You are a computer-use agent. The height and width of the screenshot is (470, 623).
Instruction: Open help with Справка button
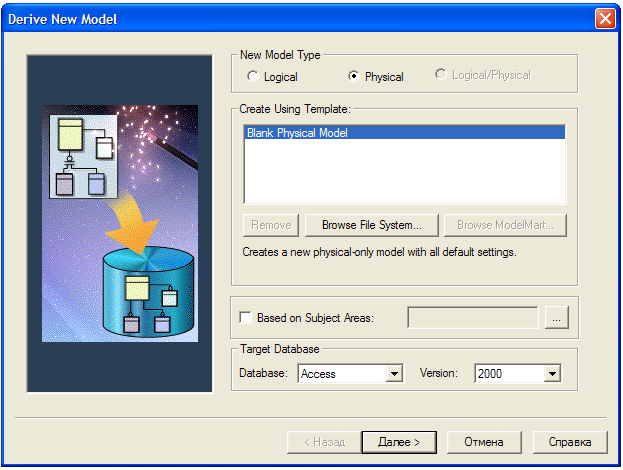570,442
